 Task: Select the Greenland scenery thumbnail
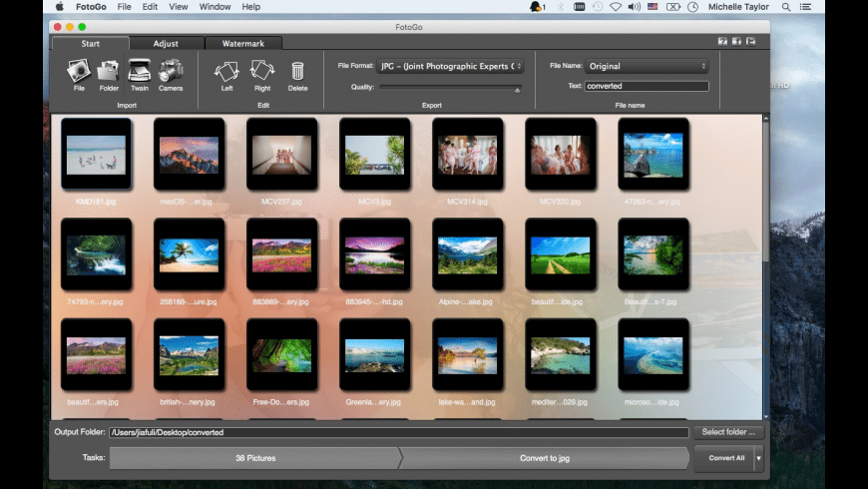375,355
